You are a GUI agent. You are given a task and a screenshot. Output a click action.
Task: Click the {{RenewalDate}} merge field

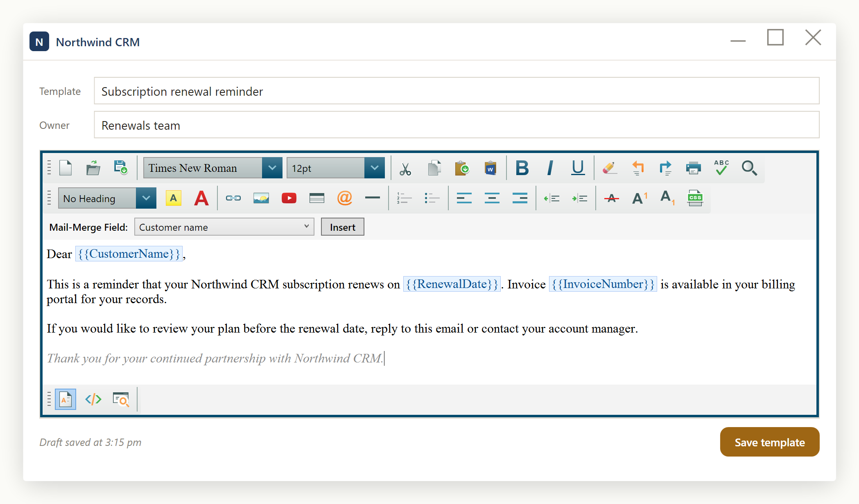452,284
